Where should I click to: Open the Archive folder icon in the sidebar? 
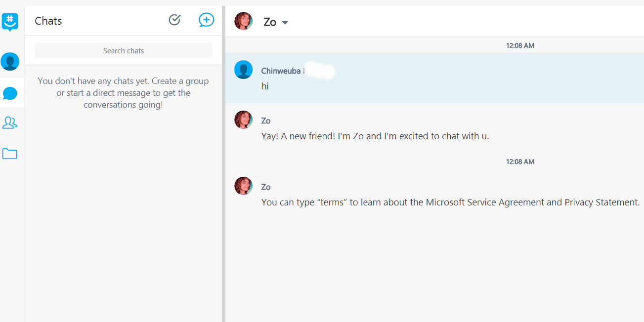(10, 154)
